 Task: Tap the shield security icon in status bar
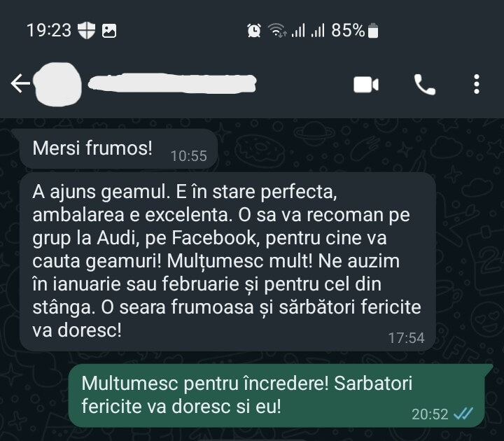[87, 31]
